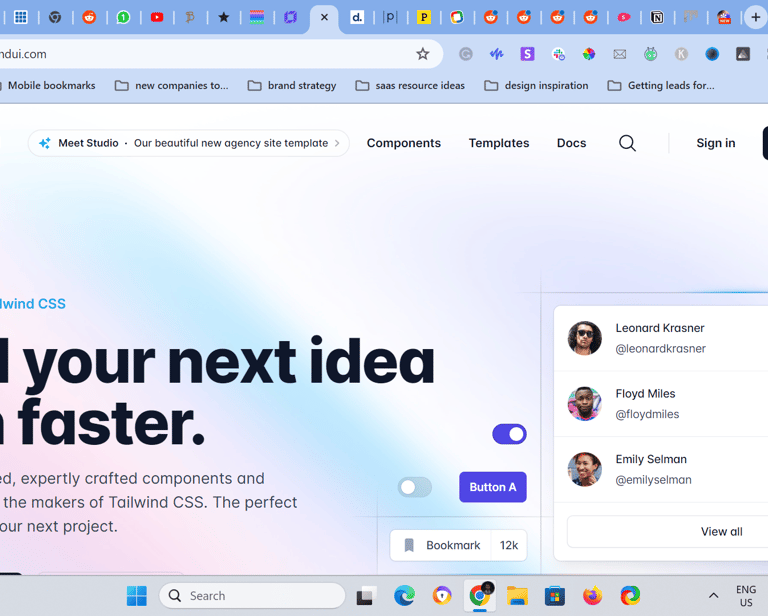Turn on the grey disabled toggle switch
This screenshot has width=768, height=616.
click(414, 487)
